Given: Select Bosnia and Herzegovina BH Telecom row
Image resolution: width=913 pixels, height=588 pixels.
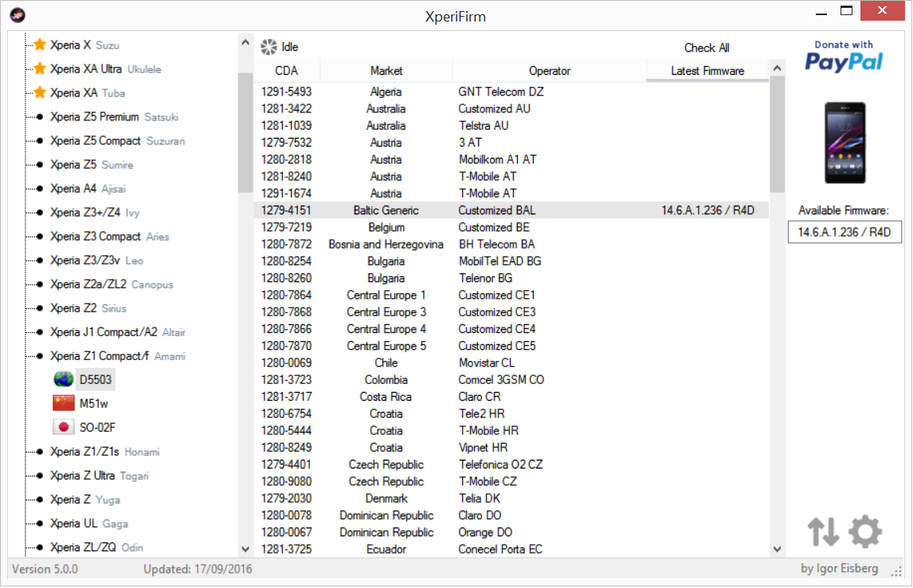Looking at the screenshot, I should pos(511,244).
